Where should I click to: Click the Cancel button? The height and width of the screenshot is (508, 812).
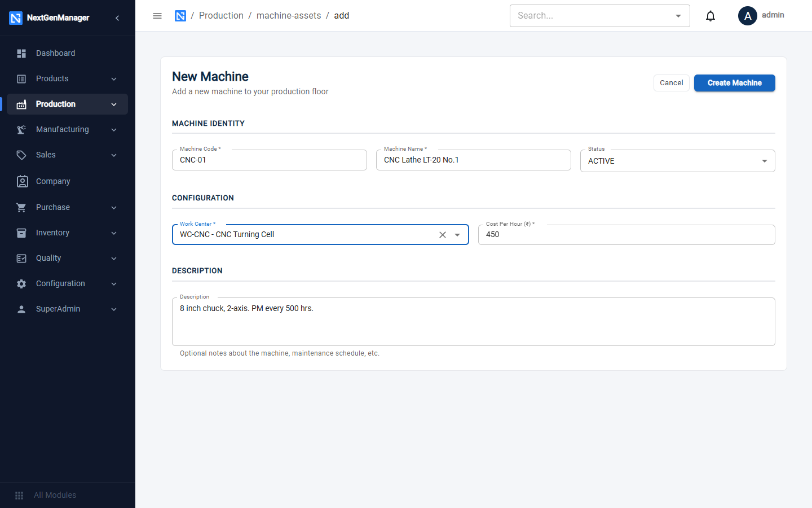click(x=672, y=83)
